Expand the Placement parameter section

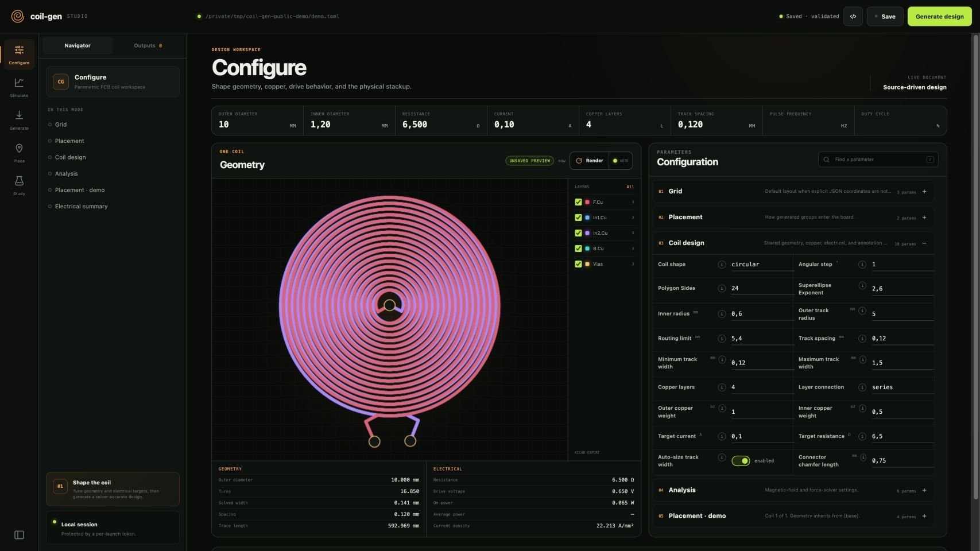(793, 218)
